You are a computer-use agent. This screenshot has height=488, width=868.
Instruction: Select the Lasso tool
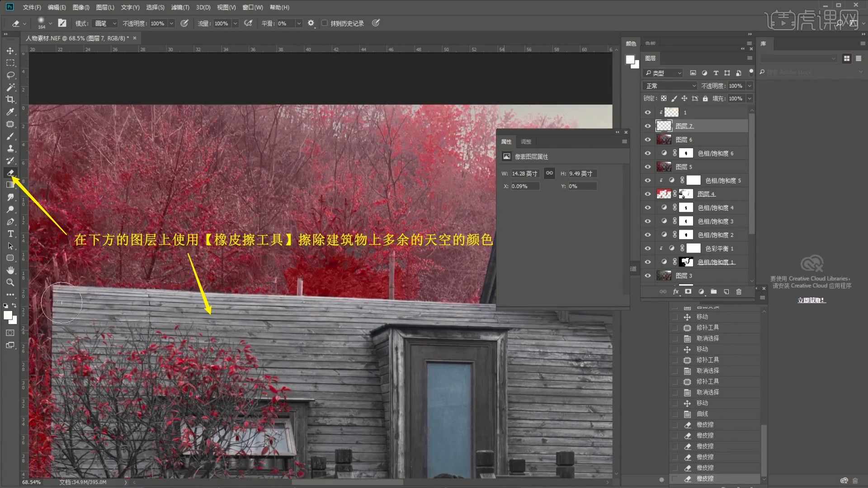tap(10, 75)
